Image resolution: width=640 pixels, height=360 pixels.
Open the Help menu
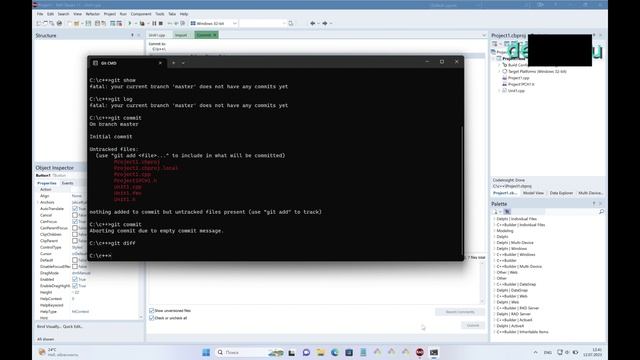[184, 14]
